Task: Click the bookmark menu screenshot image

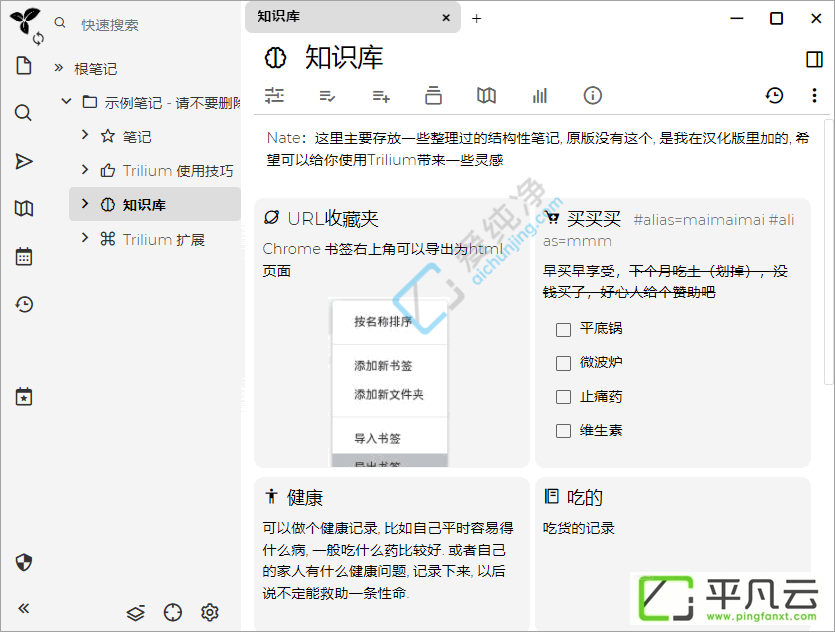Action: 389,383
